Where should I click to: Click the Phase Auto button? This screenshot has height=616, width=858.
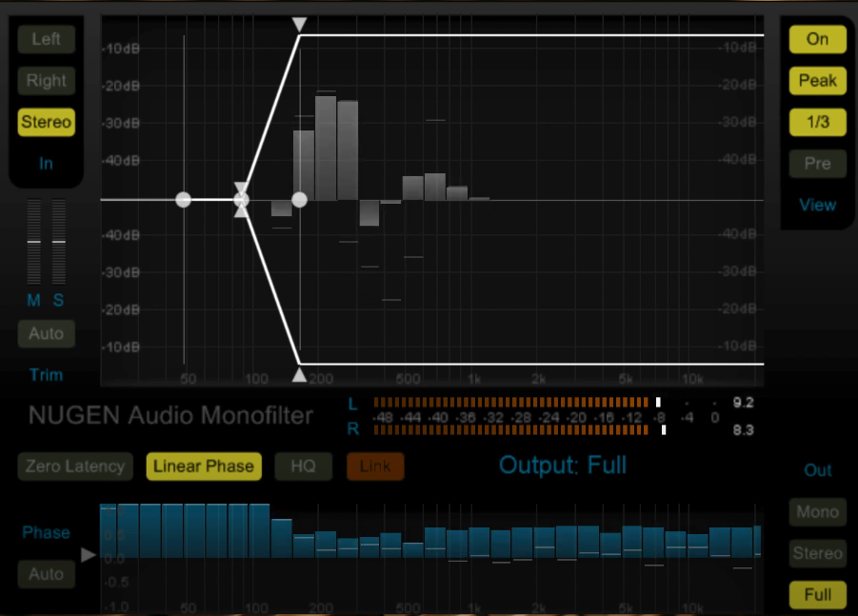tap(46, 574)
